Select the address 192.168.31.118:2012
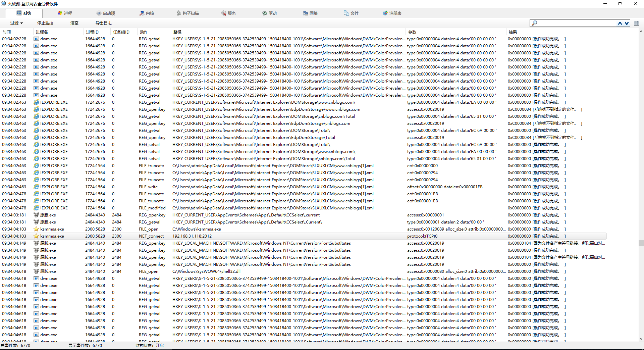This screenshot has width=644, height=350. tap(192, 236)
